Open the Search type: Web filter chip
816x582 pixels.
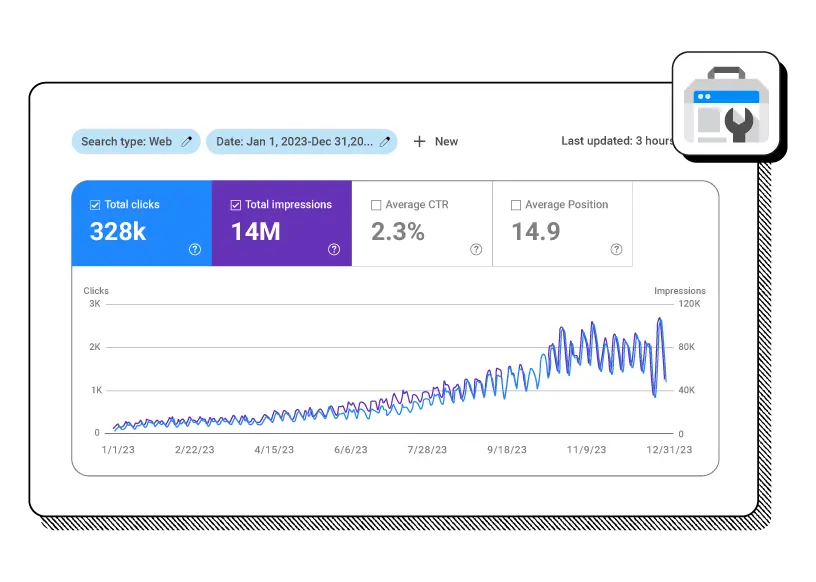[126, 142]
